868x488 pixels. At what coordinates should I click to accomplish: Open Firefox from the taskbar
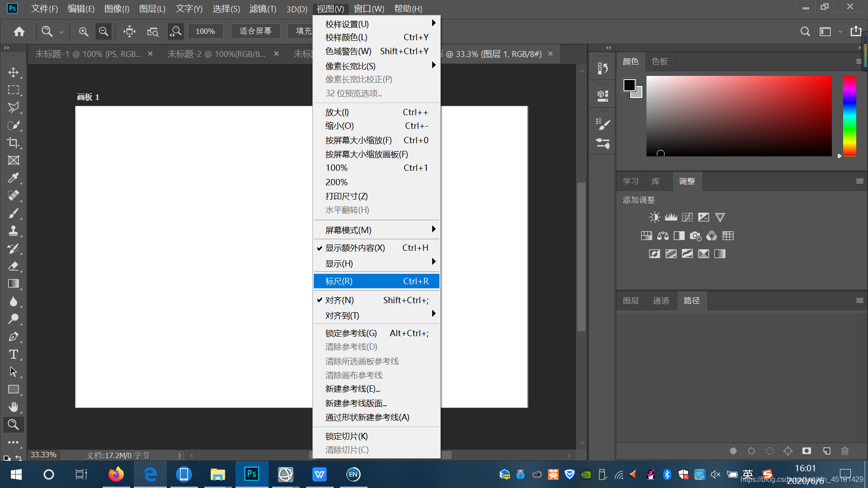click(x=116, y=474)
